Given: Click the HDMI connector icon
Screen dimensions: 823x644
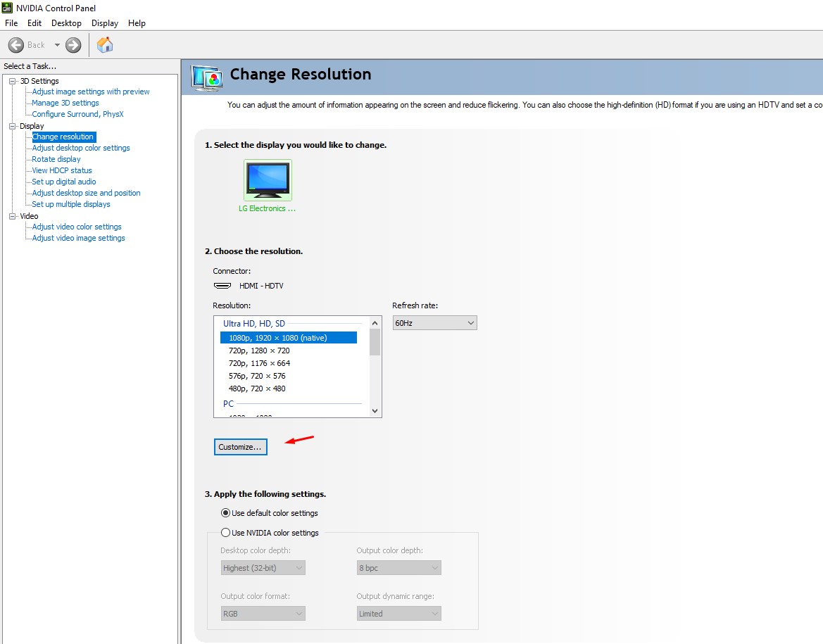Looking at the screenshot, I should click(222, 286).
